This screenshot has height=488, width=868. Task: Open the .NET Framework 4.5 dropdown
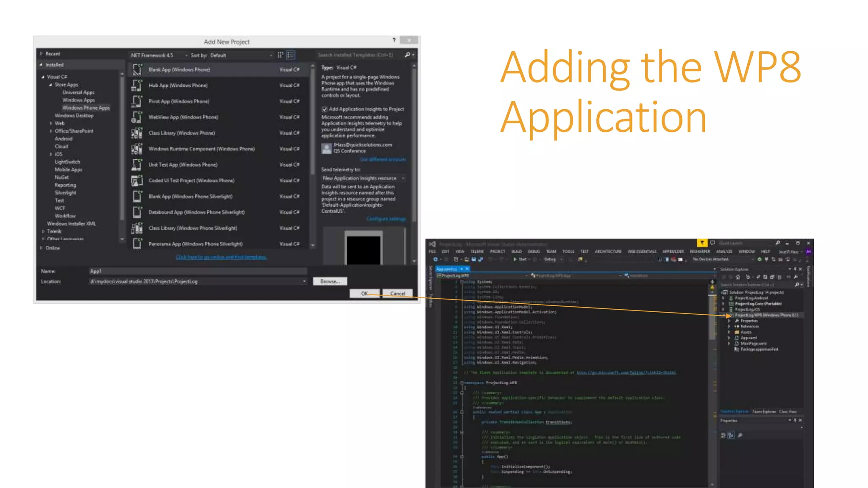pyautogui.click(x=159, y=55)
